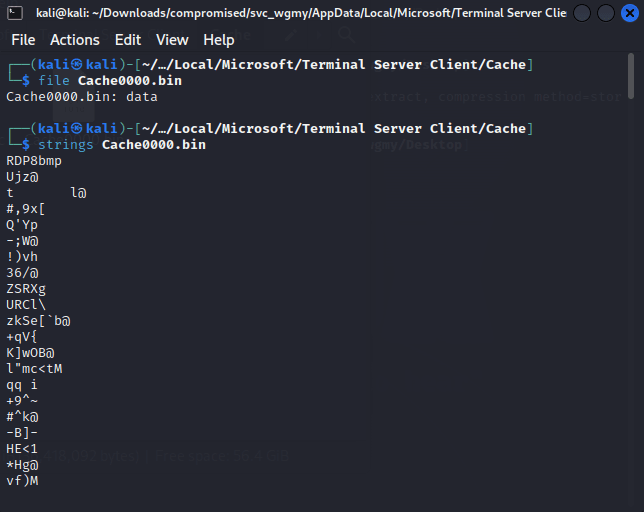Open the Actions menu
Screen dimensions: 644x512
coord(75,40)
